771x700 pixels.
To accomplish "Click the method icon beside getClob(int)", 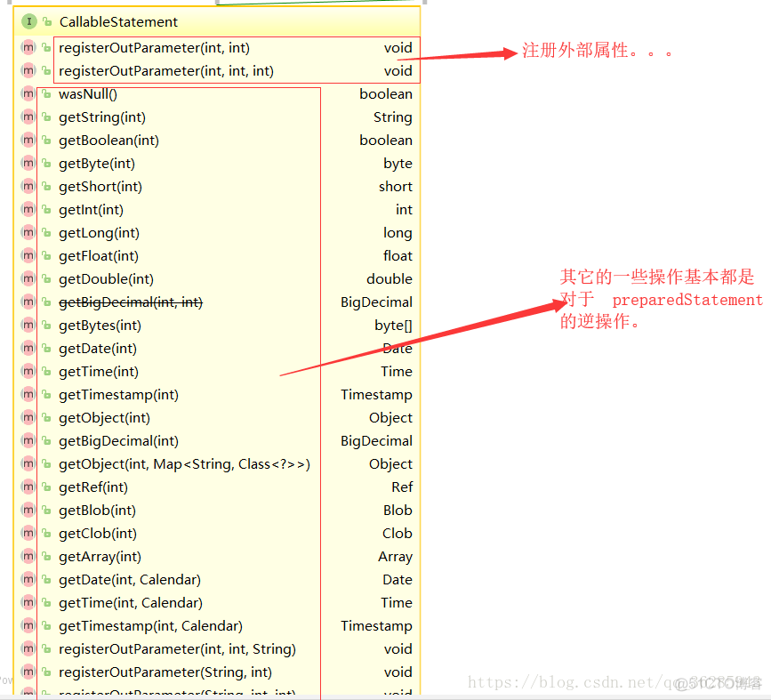I will [28, 534].
